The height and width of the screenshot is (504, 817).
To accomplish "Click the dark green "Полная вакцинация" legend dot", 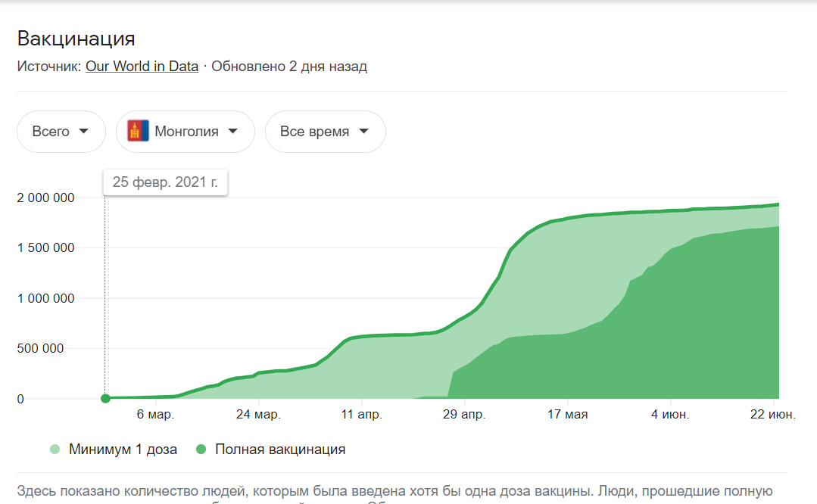I will [200, 450].
